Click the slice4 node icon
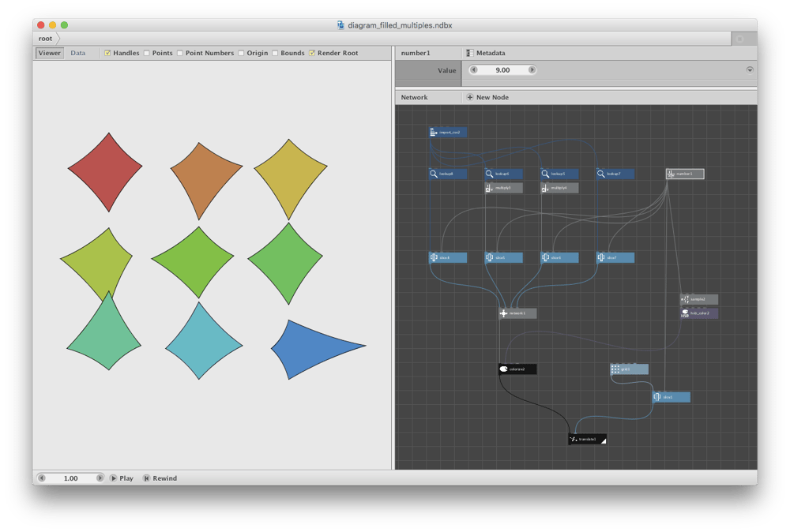This screenshot has height=532, width=790. (x=433, y=257)
